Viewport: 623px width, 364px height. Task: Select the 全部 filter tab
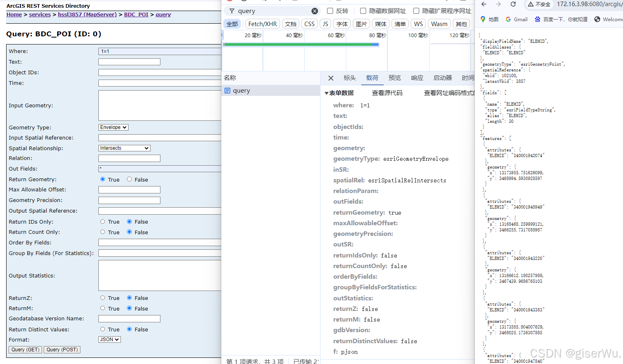point(232,24)
